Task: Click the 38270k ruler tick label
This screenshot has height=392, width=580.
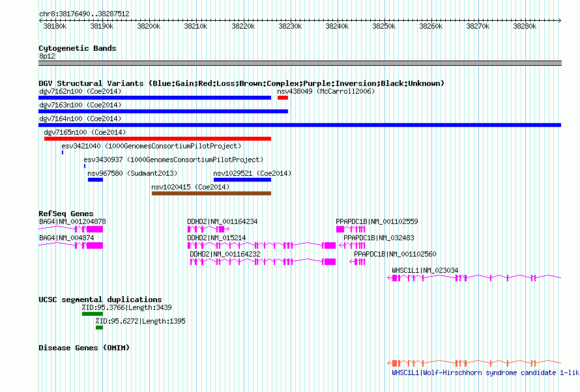Action: click(x=478, y=26)
